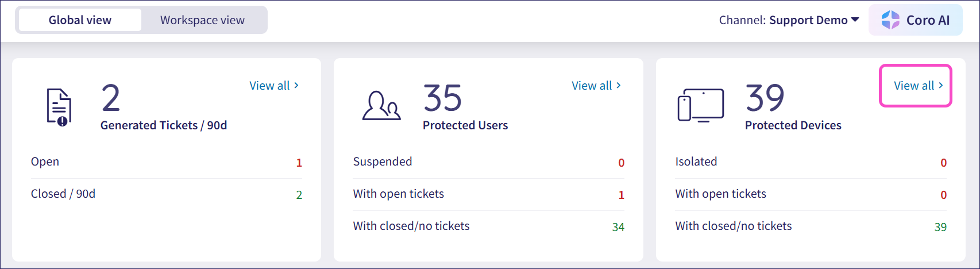Switch to Global view
980x269 pixels.
point(80,20)
